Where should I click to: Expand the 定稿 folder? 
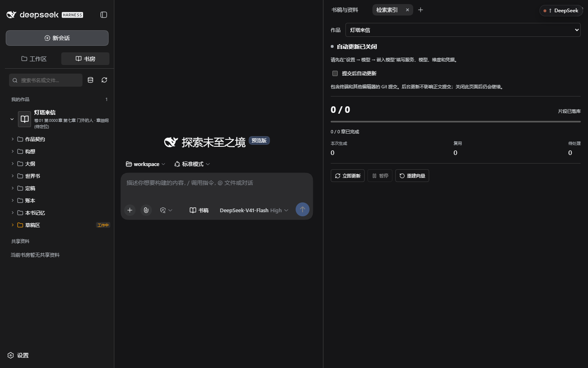(x=60, y=188)
